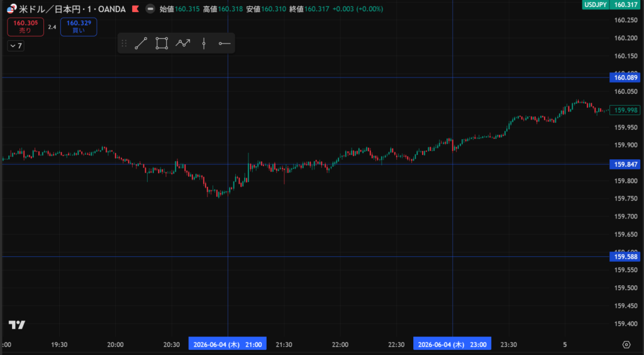The image size is (644, 355).
Task: Click the 22:00 time axis label
Action: point(340,344)
